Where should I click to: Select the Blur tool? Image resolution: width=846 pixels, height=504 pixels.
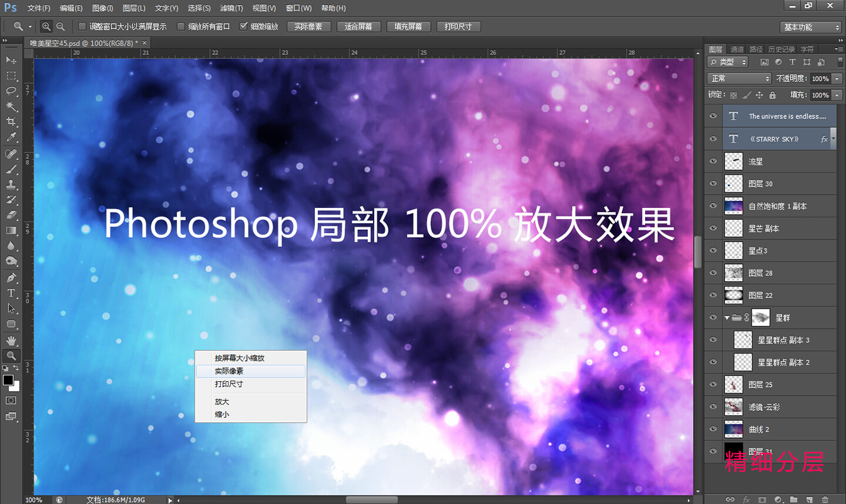click(11, 246)
